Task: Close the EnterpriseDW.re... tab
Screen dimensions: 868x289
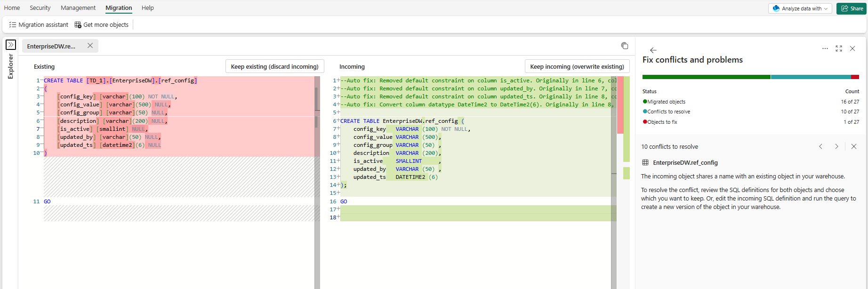Action: click(90, 46)
